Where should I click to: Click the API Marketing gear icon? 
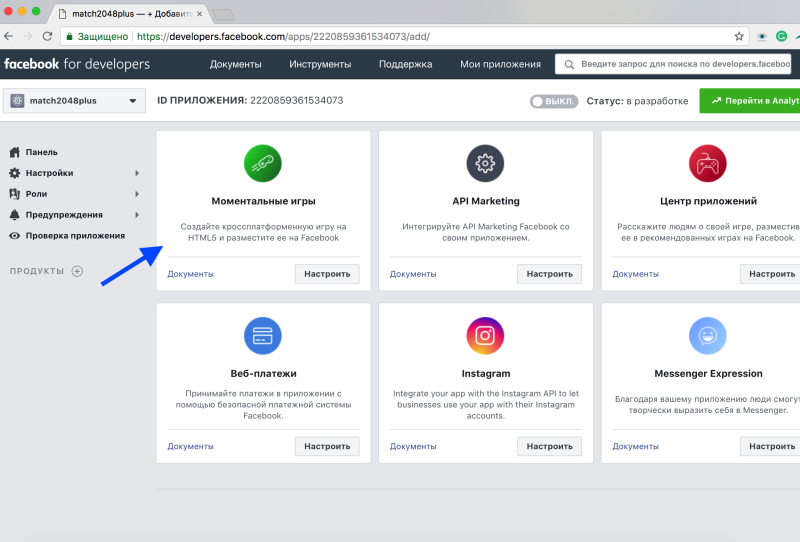click(x=485, y=163)
